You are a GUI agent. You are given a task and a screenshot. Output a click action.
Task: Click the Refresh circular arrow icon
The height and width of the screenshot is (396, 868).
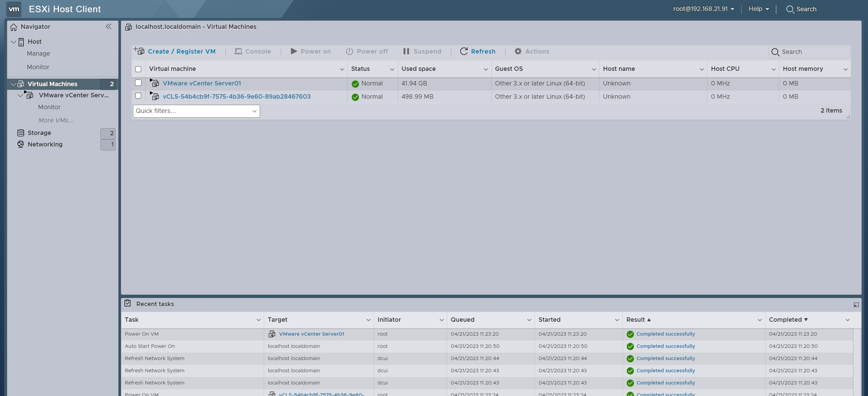click(x=464, y=51)
